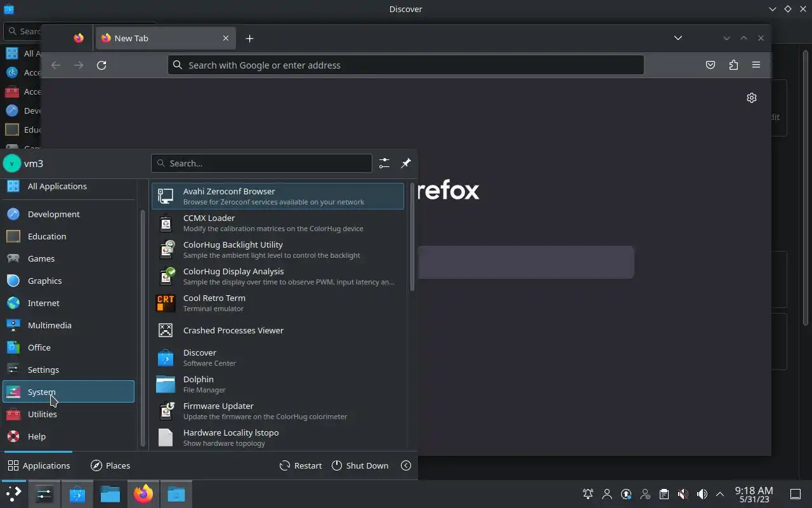The width and height of the screenshot is (812, 508).
Task: Open System Settings from taskbar
Action: pyautogui.click(x=44, y=494)
